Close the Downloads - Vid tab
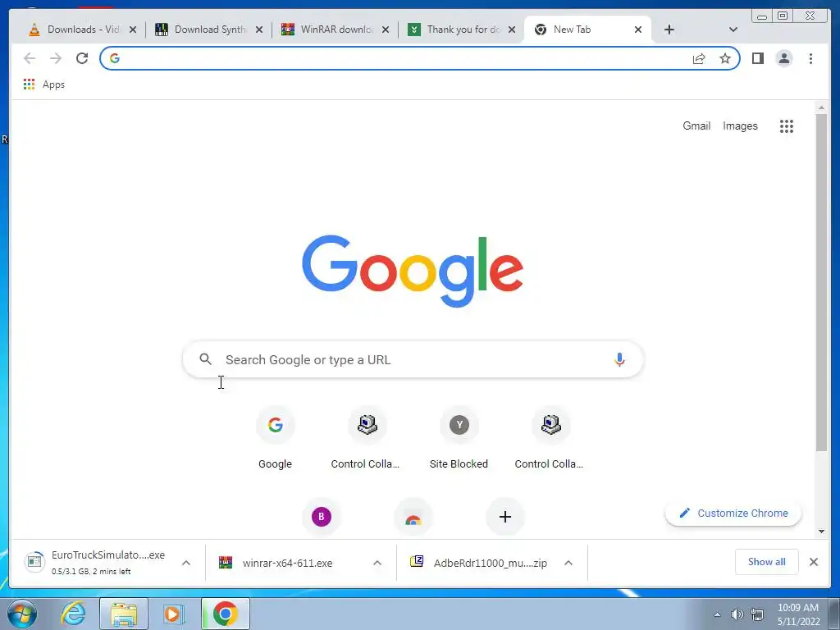This screenshot has width=840, height=630. pyautogui.click(x=133, y=30)
